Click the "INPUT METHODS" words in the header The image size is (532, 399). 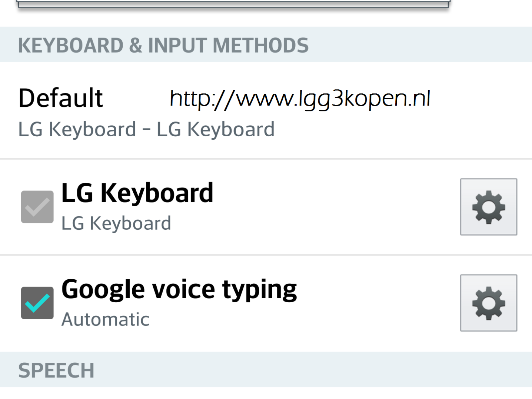(x=228, y=45)
